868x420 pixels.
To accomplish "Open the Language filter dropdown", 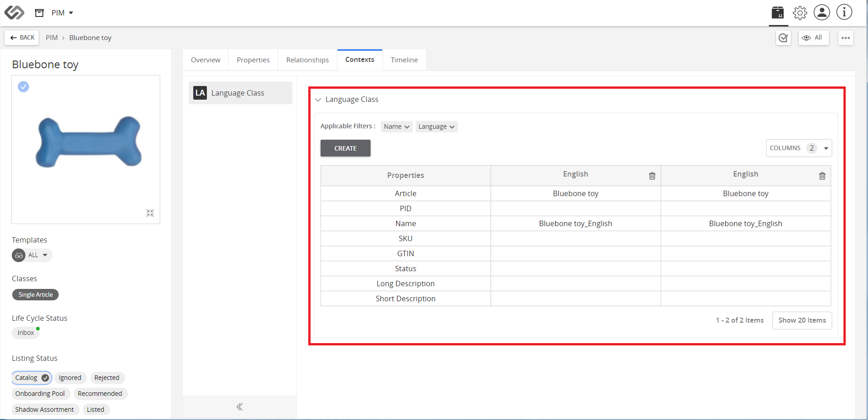I will pyautogui.click(x=437, y=127).
